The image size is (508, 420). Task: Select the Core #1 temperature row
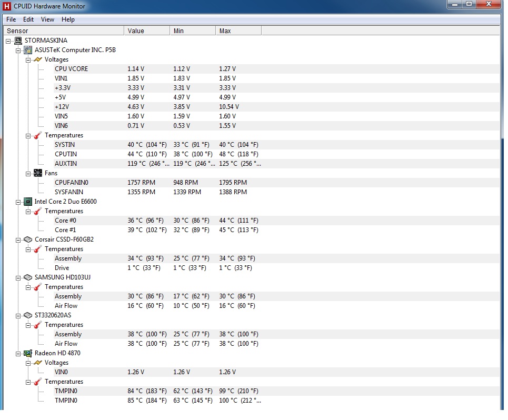277,230
